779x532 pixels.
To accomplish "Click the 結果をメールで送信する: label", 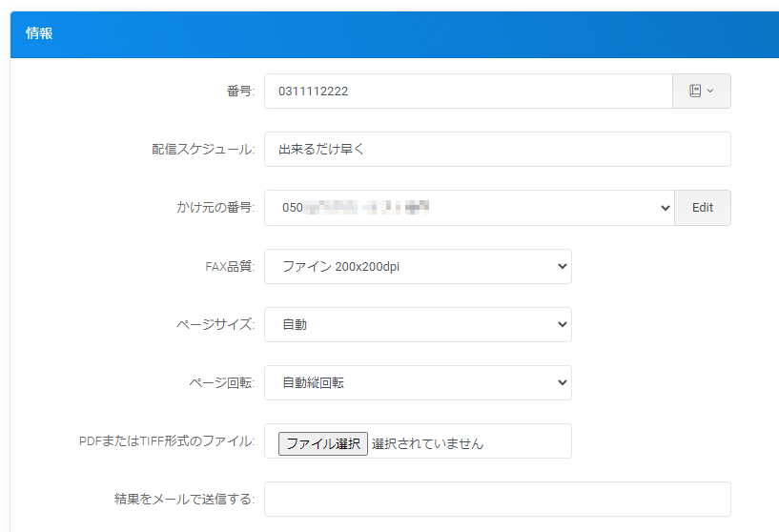I will pyautogui.click(x=183, y=499).
